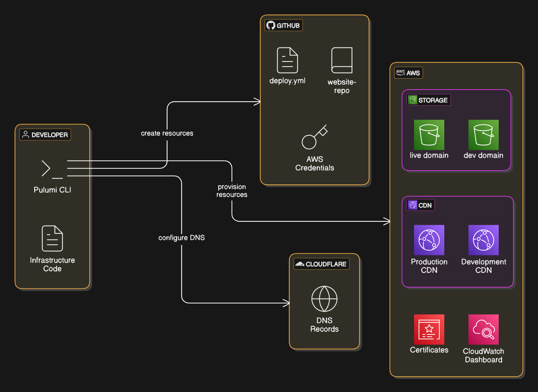Image resolution: width=538 pixels, height=392 pixels.
Task: Click the 'deploy.yml' caption
Action: click(x=287, y=81)
